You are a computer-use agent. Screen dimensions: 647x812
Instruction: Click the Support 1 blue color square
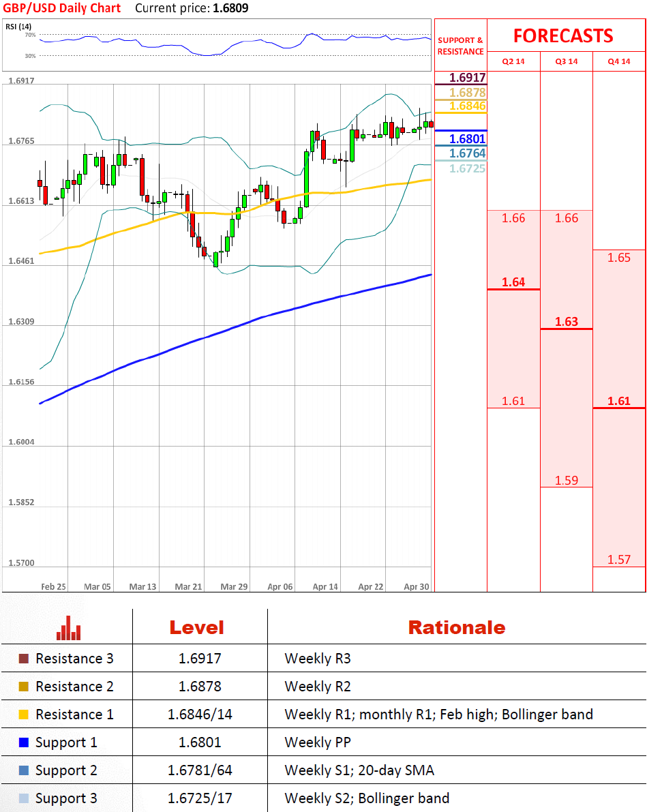23,742
